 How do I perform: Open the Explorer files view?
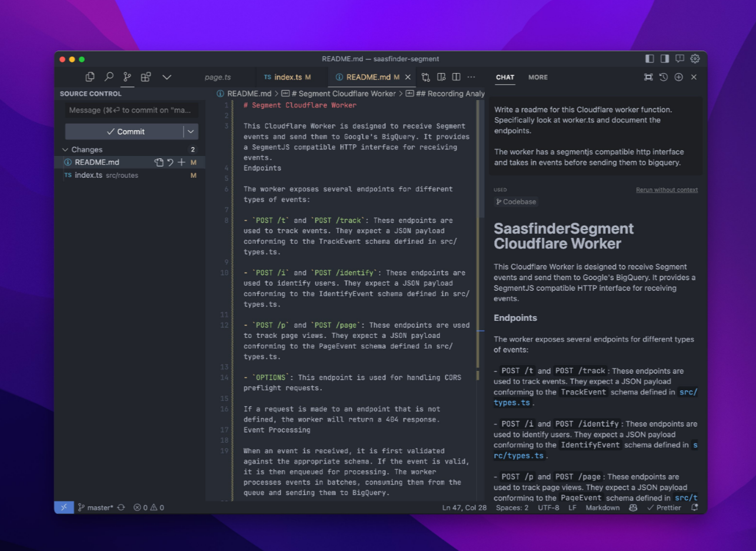[90, 77]
